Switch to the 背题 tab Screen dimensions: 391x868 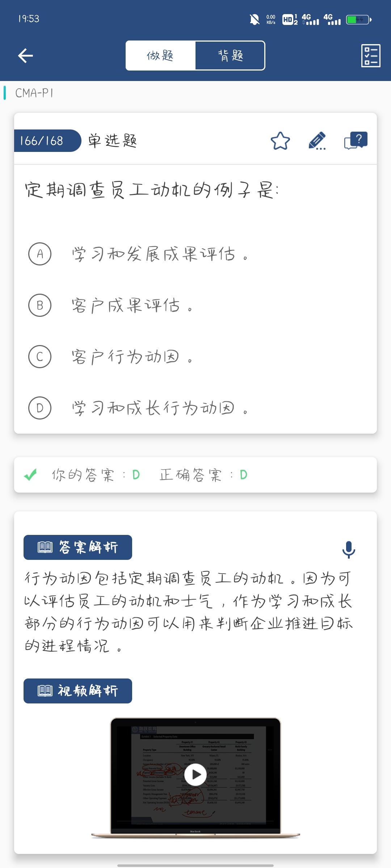[230, 56]
